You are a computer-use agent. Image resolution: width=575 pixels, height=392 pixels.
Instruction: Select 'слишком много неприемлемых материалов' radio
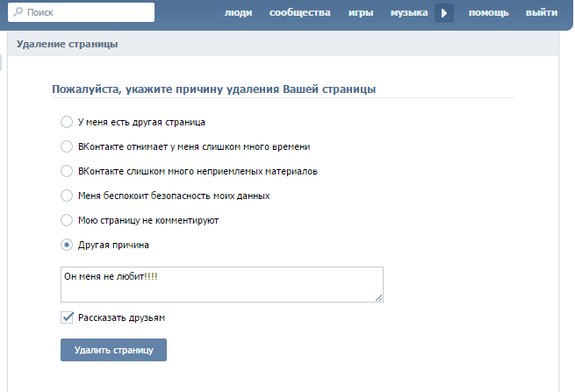67,171
